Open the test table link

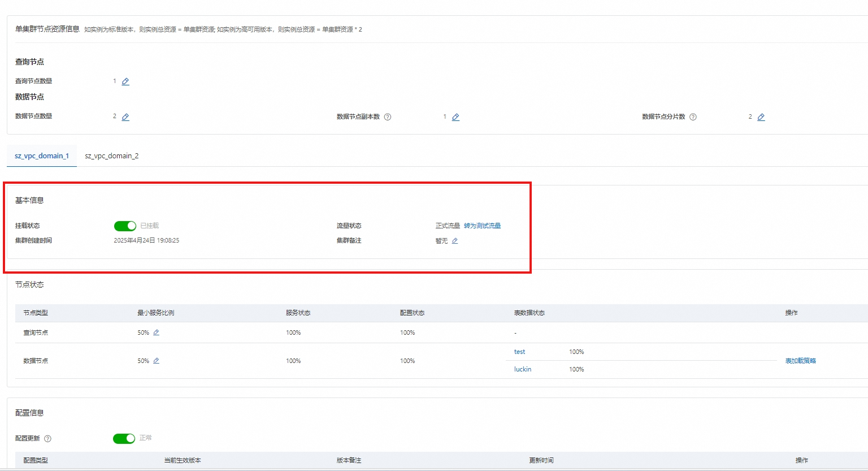(x=520, y=352)
